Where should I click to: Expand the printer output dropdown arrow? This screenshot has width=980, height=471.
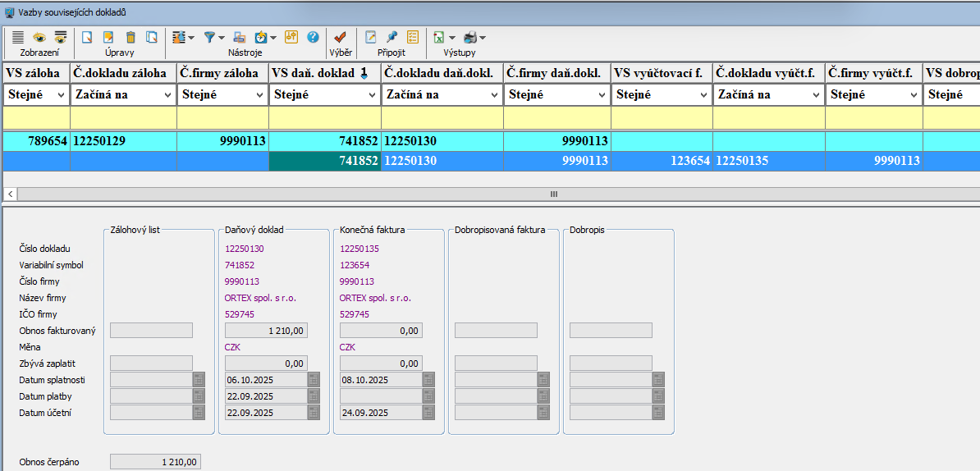click(483, 38)
